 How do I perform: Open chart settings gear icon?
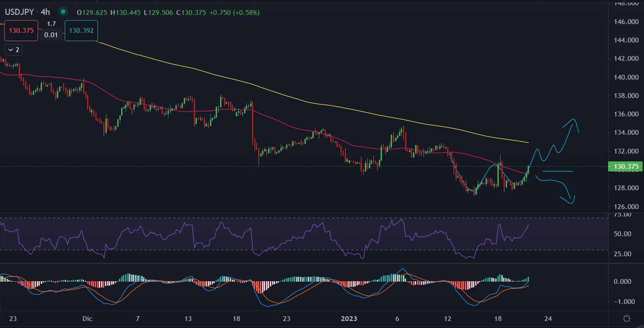(626, 318)
